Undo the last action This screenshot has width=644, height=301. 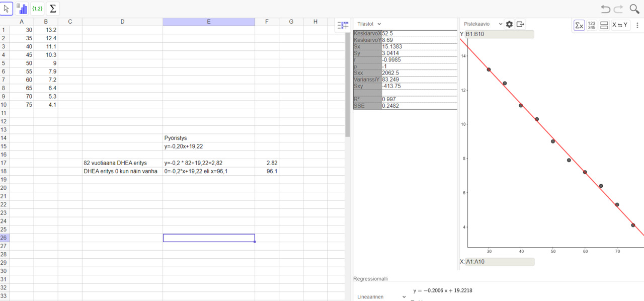[x=605, y=9]
